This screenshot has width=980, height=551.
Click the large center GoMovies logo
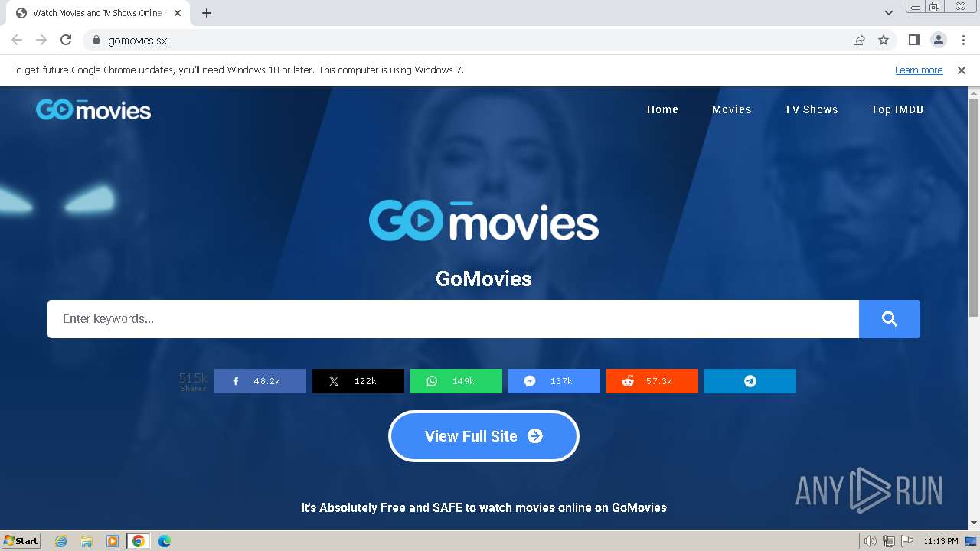point(484,221)
